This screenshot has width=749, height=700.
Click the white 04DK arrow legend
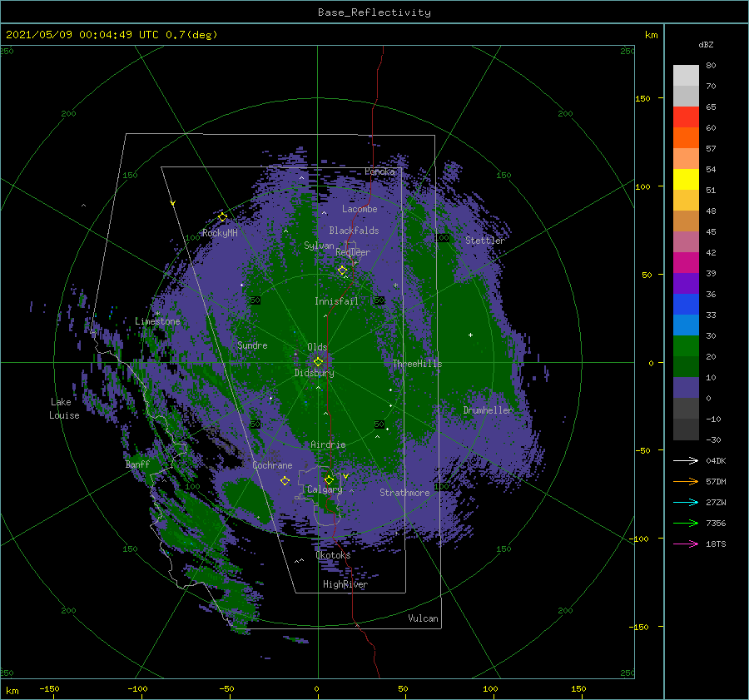click(x=686, y=460)
